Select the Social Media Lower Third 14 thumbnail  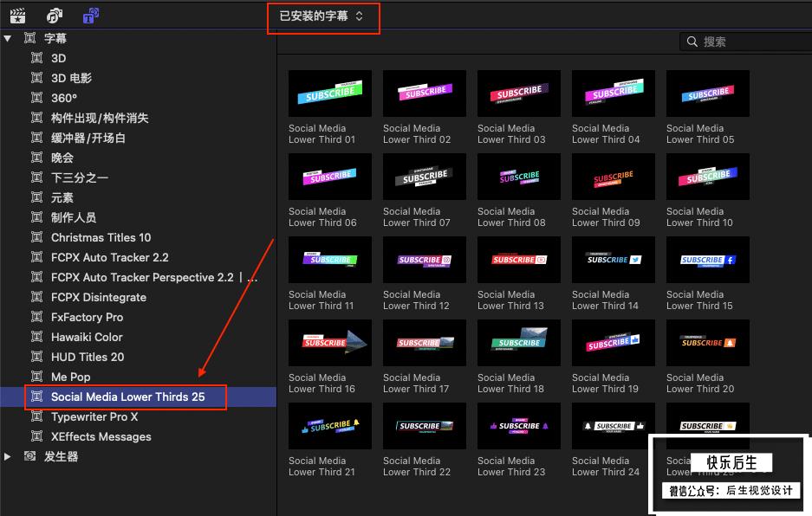[614, 260]
